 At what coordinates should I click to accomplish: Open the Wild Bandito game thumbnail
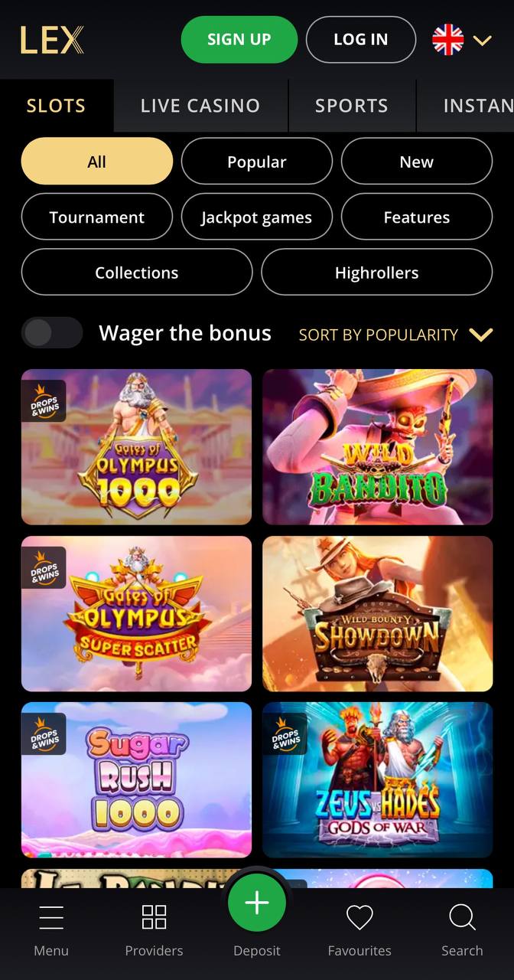tap(378, 447)
